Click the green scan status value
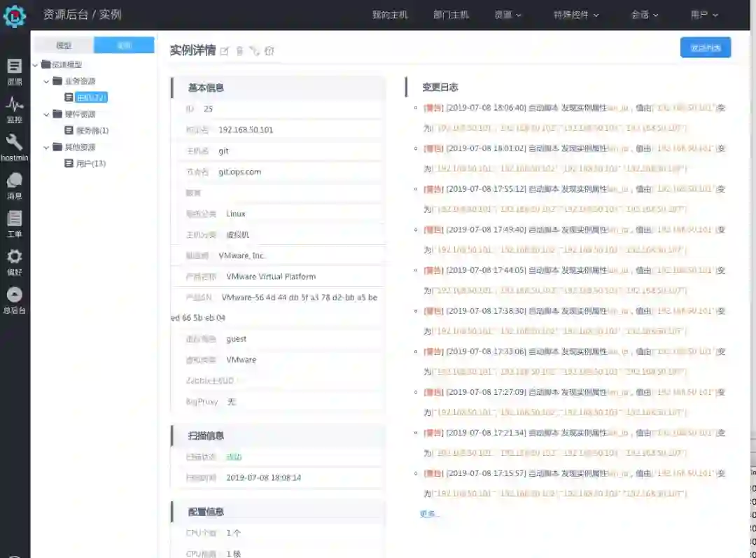Image resolution: width=756 pixels, height=558 pixels. tap(234, 456)
